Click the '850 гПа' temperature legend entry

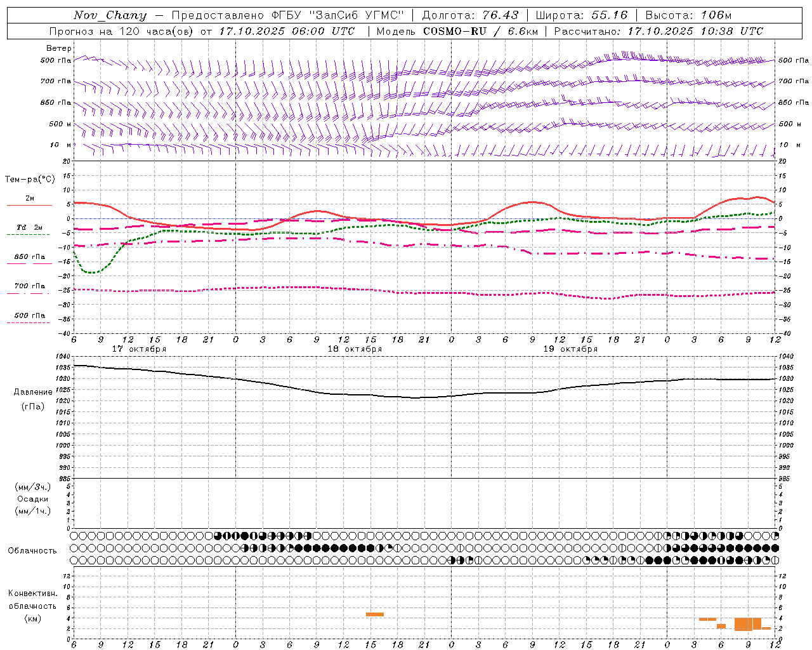(29, 257)
